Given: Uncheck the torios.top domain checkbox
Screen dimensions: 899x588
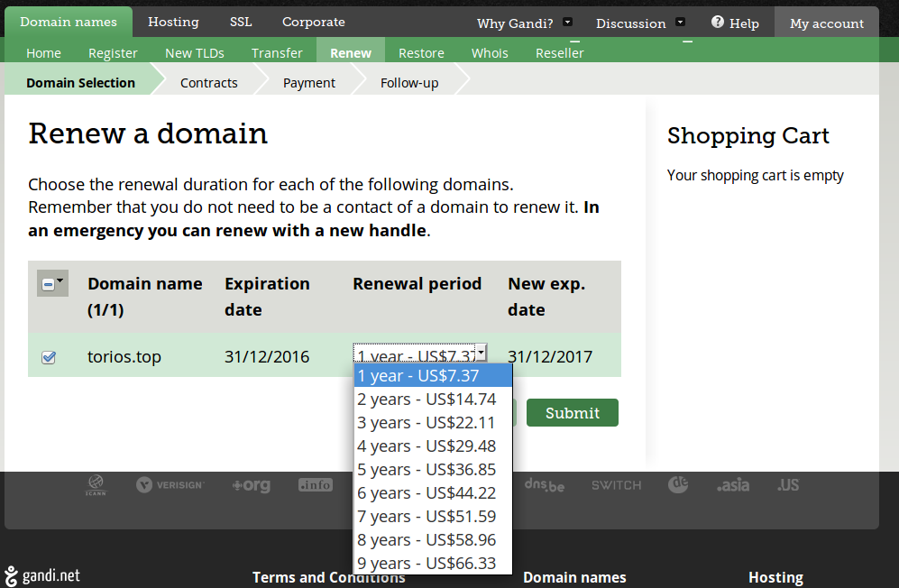Looking at the screenshot, I should pyautogui.click(x=49, y=357).
